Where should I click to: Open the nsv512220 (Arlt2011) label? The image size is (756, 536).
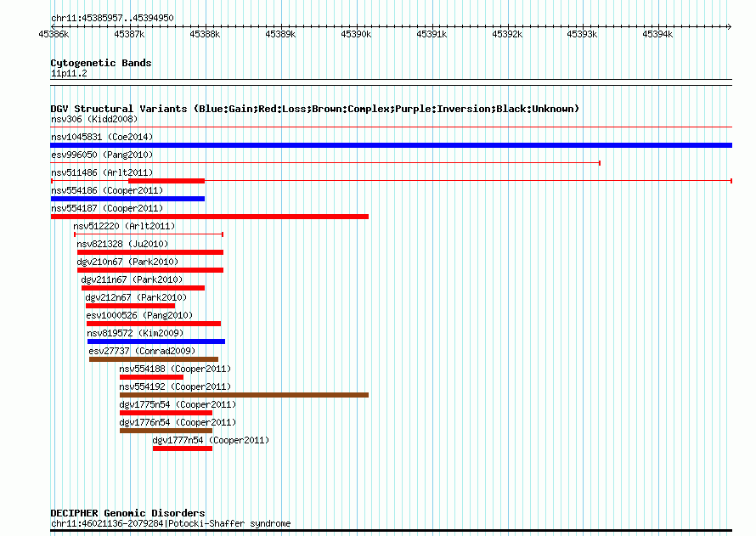(x=124, y=226)
